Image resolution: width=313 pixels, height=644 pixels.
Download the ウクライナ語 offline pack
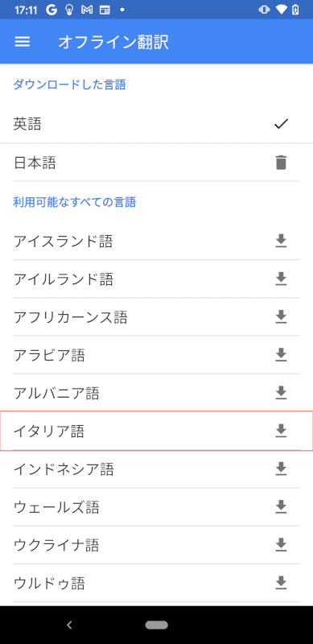point(281,545)
